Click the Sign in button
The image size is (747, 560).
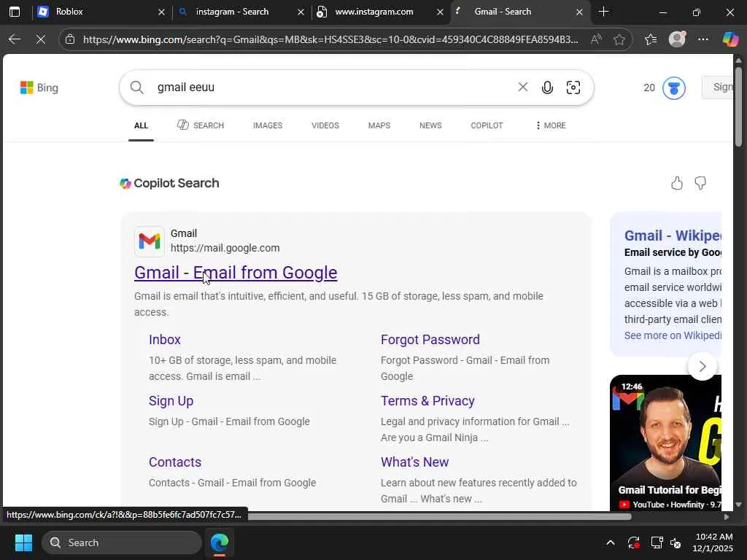pyautogui.click(x=718, y=87)
